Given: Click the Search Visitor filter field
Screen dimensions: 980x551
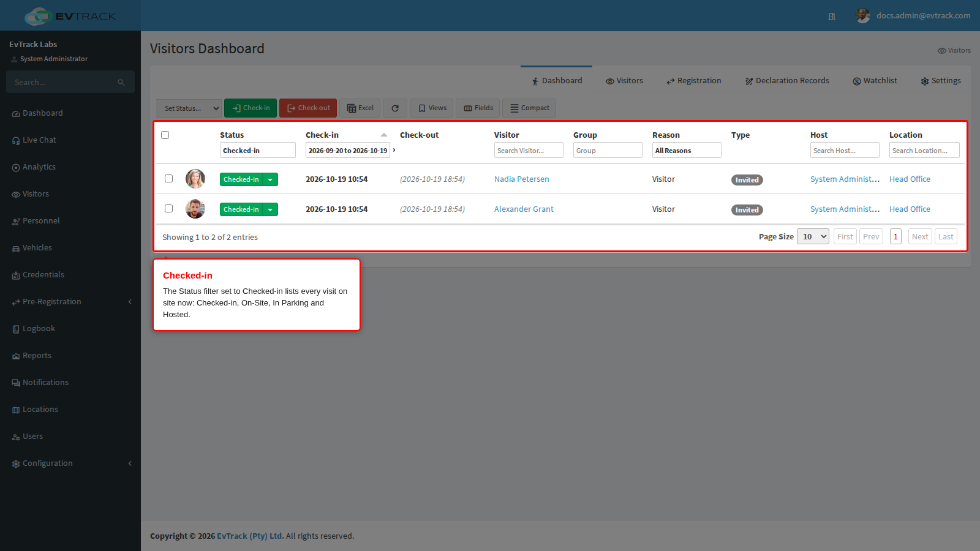Looking at the screenshot, I should (x=529, y=151).
